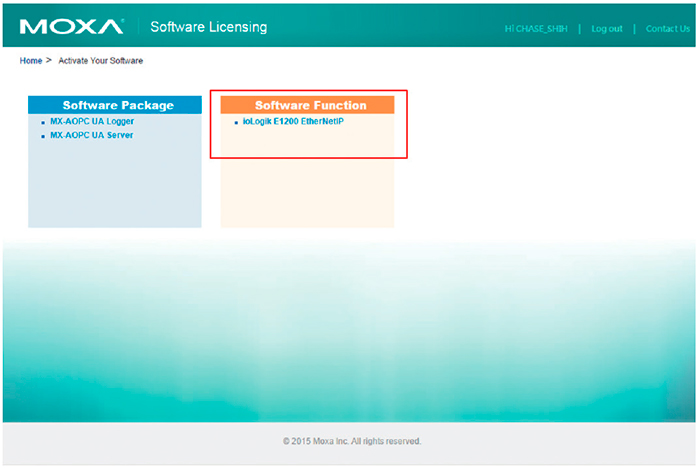This screenshot has width=700, height=468.
Task: Go to Home via breadcrumb
Action: [x=31, y=61]
